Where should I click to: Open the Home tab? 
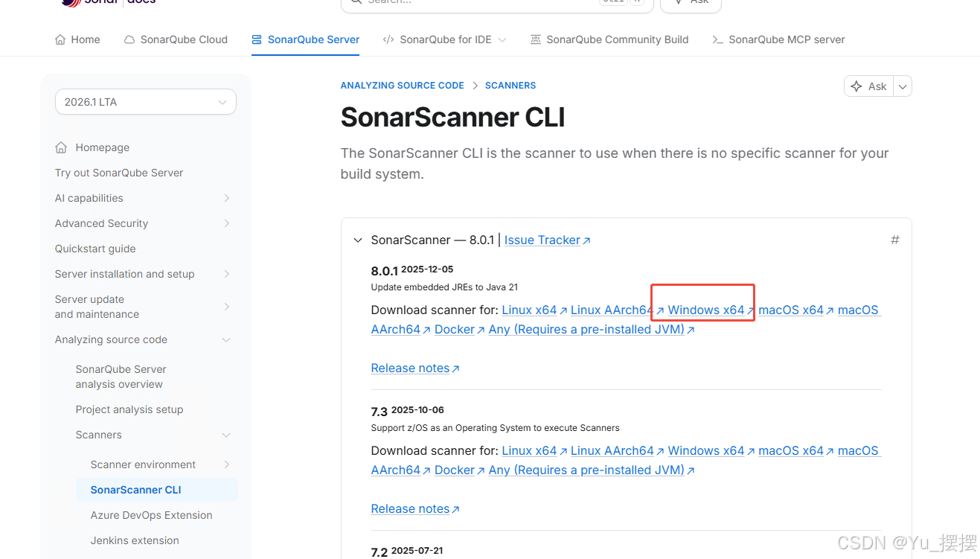[77, 39]
